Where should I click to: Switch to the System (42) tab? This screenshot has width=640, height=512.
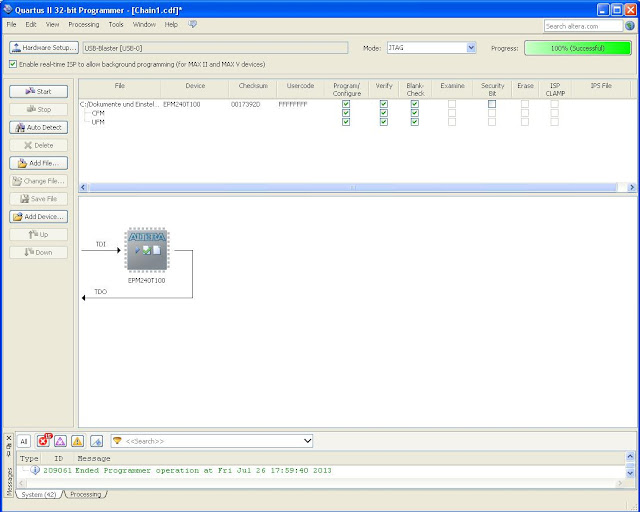pos(39,494)
